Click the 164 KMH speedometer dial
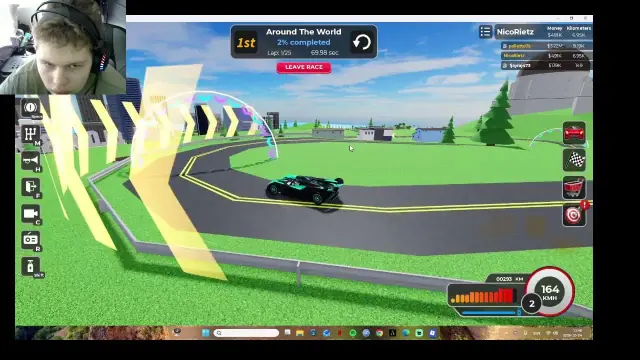This screenshot has height=360, width=640. click(550, 291)
